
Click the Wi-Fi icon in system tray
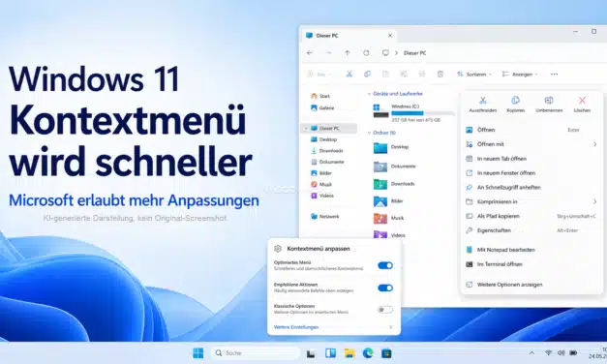coord(548,352)
